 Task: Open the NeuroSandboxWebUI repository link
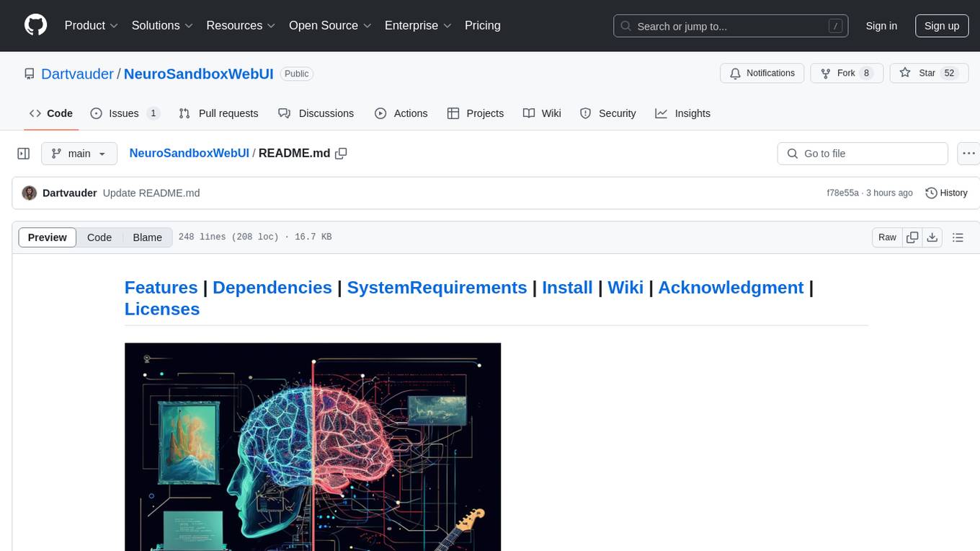point(199,74)
